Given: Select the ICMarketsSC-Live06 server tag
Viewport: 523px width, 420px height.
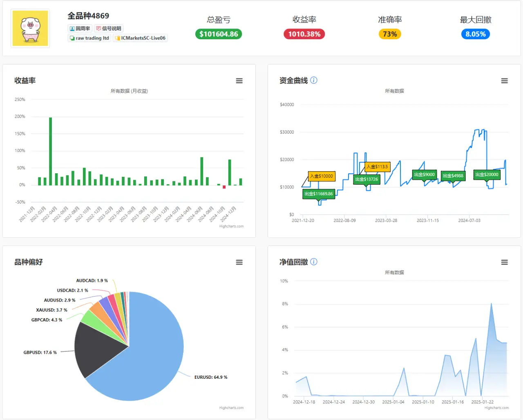Looking at the screenshot, I should [140, 38].
